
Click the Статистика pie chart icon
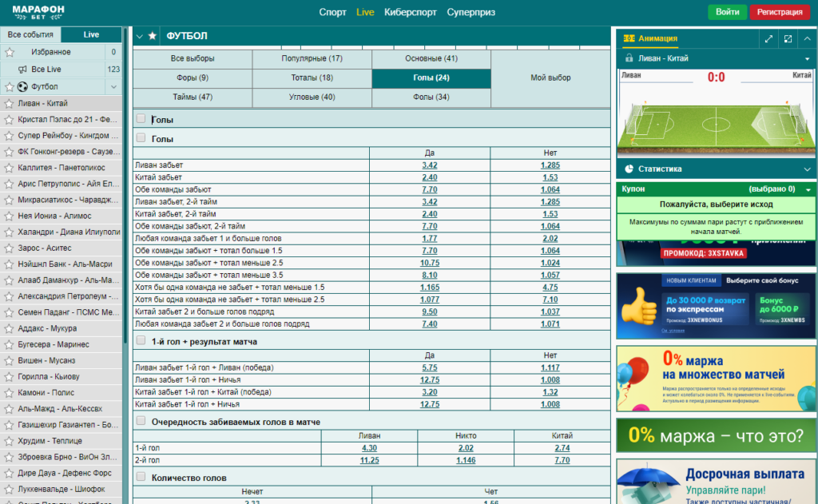click(629, 169)
